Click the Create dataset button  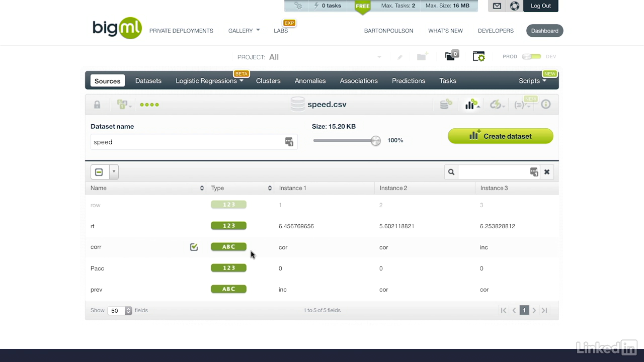[501, 136]
